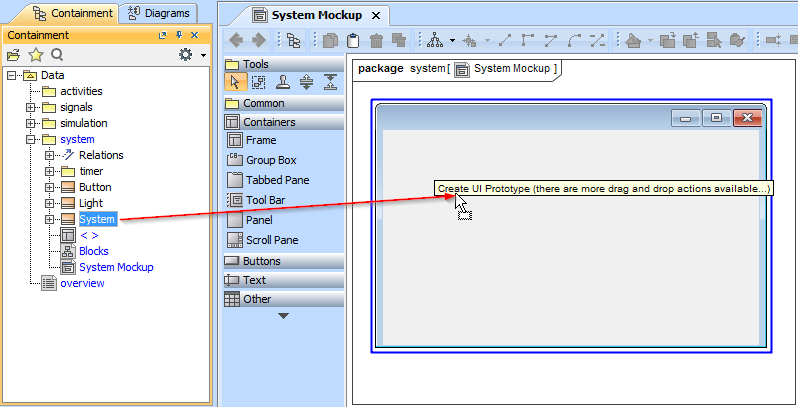This screenshot has height=407, width=798.
Task: Select the stamp tool in Tools
Action: tap(282, 82)
